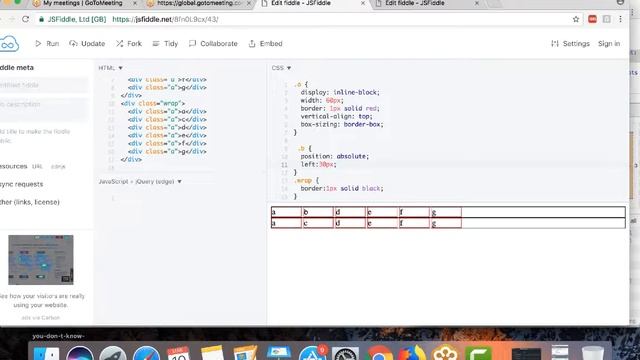640x360 pixels.
Task: Click the HTML line containing '>e</div>'
Action: pos(167,135)
